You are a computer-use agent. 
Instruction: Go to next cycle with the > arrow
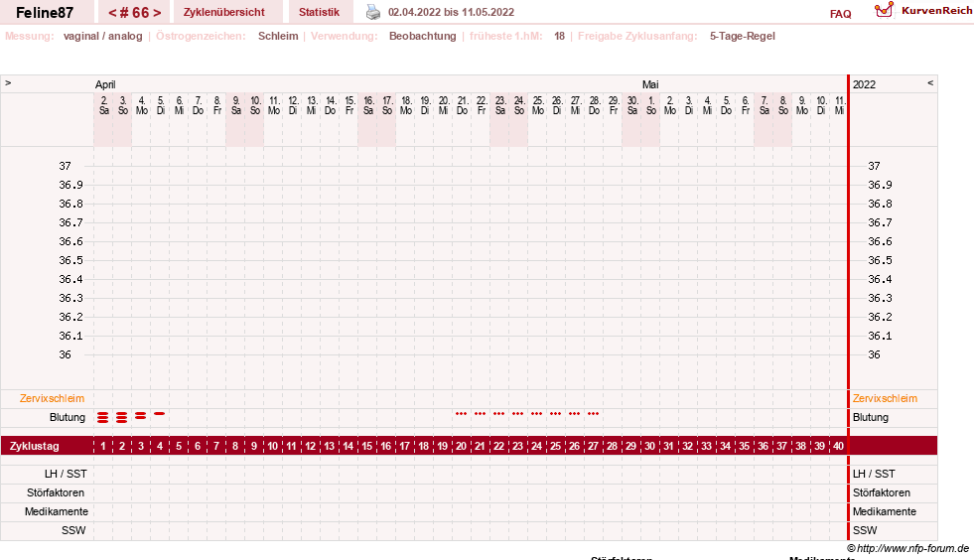157,13
